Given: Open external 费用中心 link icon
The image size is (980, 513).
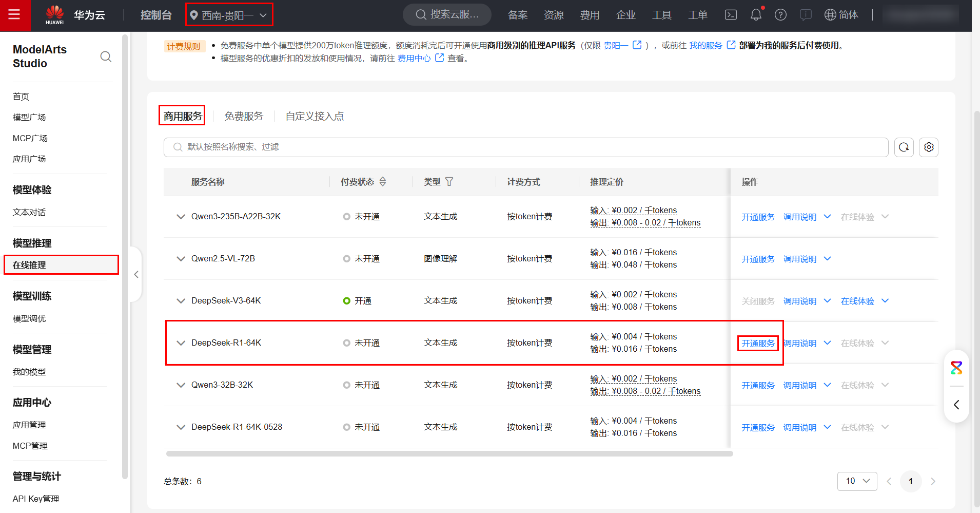Looking at the screenshot, I should (440, 58).
